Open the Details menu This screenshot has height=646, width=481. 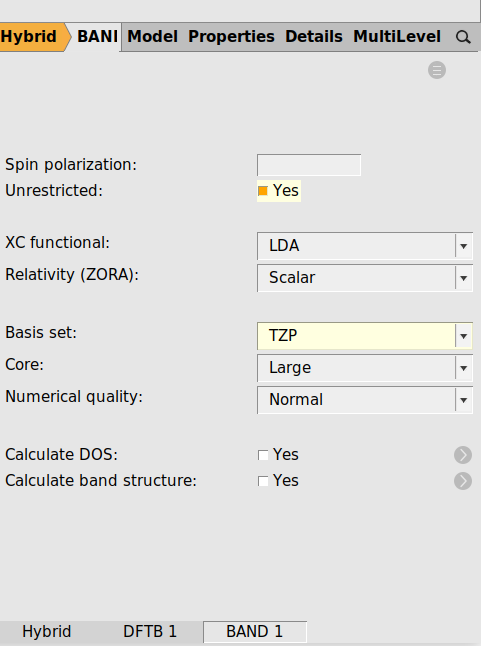coord(314,37)
